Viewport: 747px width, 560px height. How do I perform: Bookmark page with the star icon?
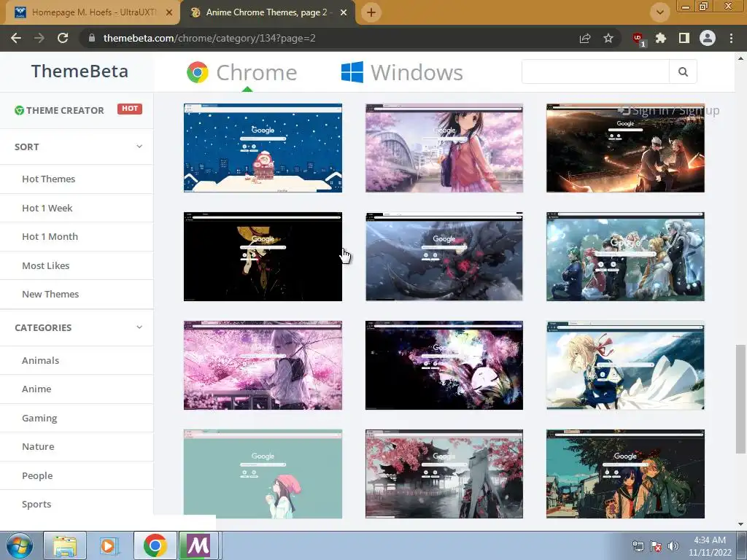point(608,38)
